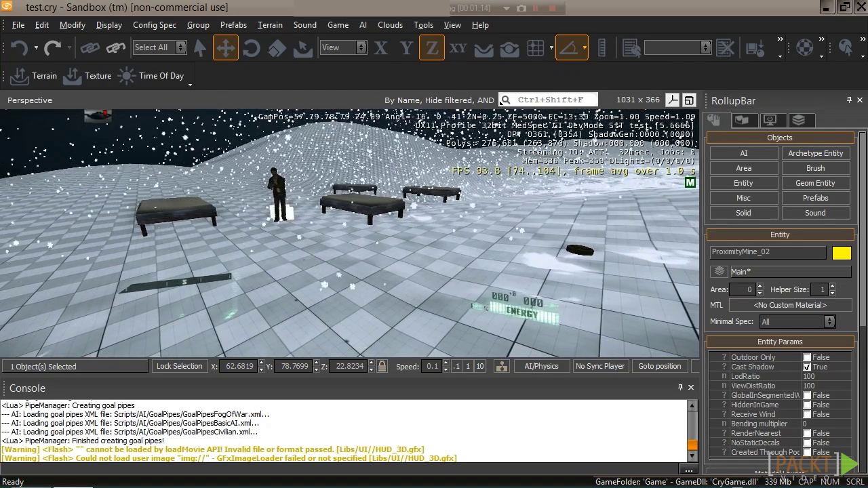Viewport: 868px width, 488px height.
Task: Check the HiddenInGame checkbox
Action: pyautogui.click(x=807, y=405)
